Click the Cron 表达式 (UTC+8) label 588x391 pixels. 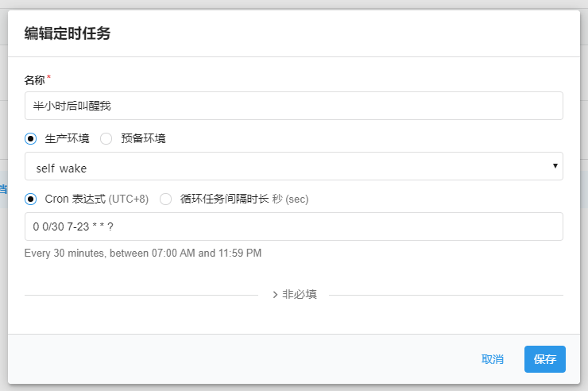96,199
